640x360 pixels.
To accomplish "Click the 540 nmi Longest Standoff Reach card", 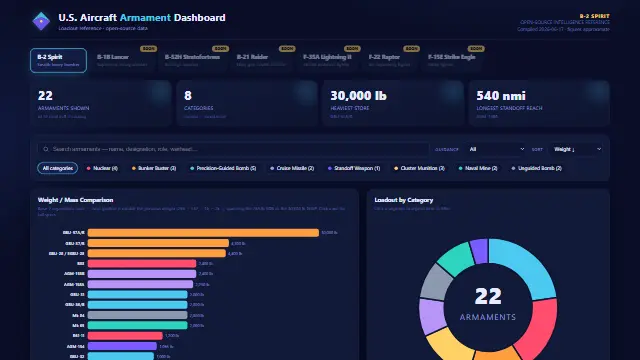I will [539, 103].
